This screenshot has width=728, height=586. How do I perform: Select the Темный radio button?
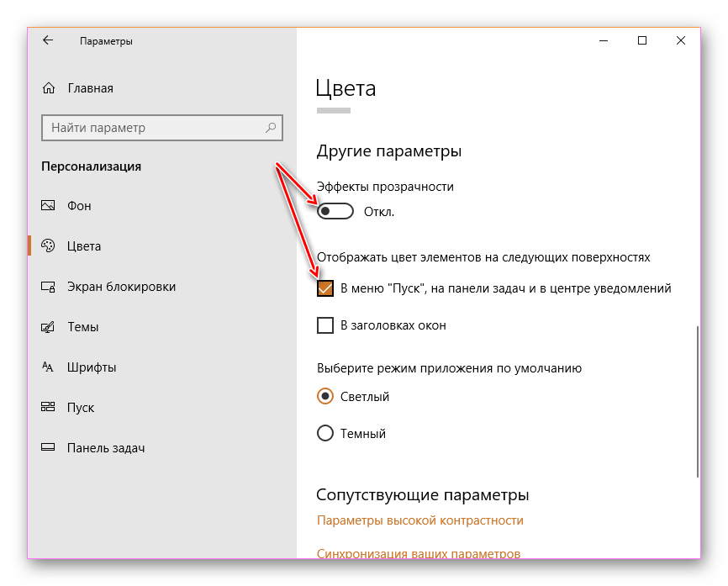[325, 434]
